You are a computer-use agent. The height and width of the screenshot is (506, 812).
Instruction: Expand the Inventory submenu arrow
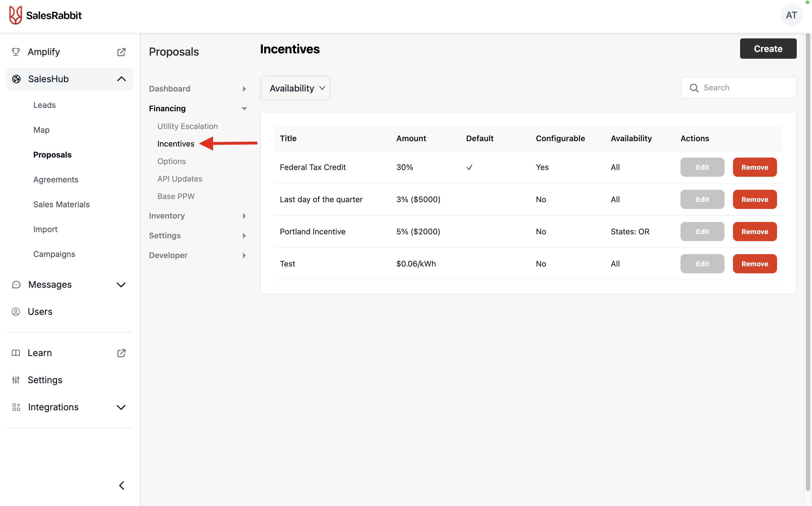click(244, 216)
